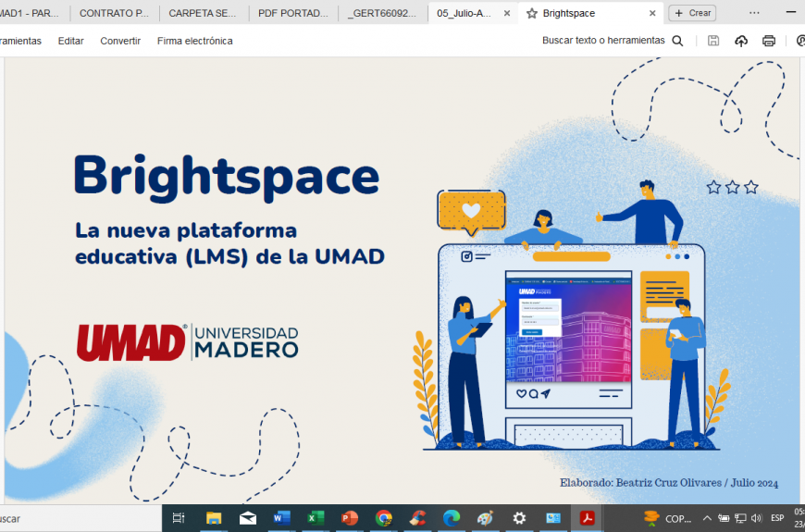Open the Convertir menu
Screen dimensions: 805x532
click(x=120, y=41)
